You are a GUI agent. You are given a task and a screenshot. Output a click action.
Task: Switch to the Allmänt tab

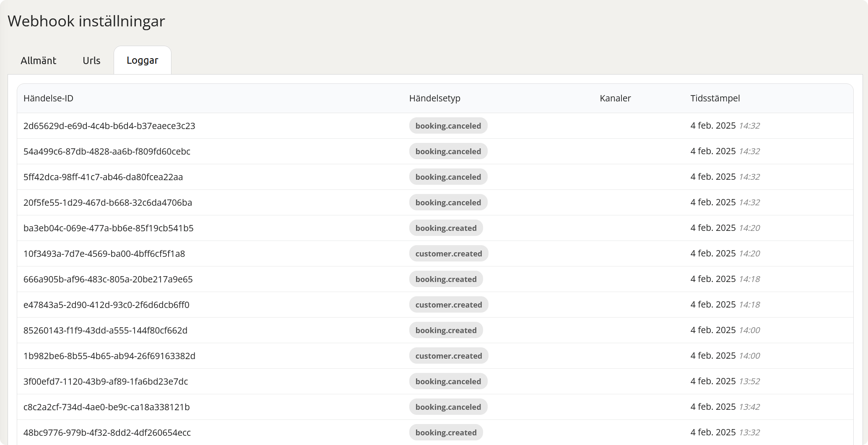tap(38, 60)
